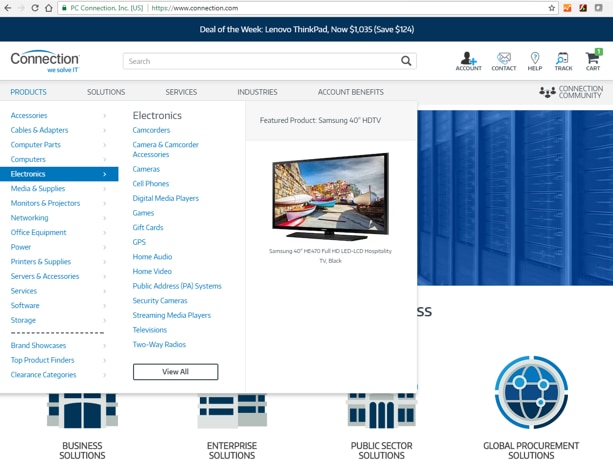This screenshot has width=613, height=469.
Task: Click into the Search input field
Action: 260,61
